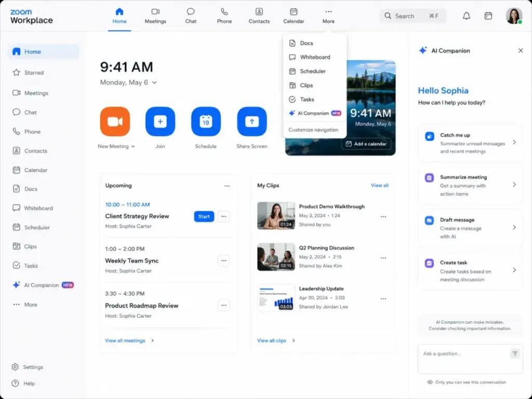This screenshot has height=399, width=532.
Task: Open Chat in the left sidebar
Action: pos(24,112)
